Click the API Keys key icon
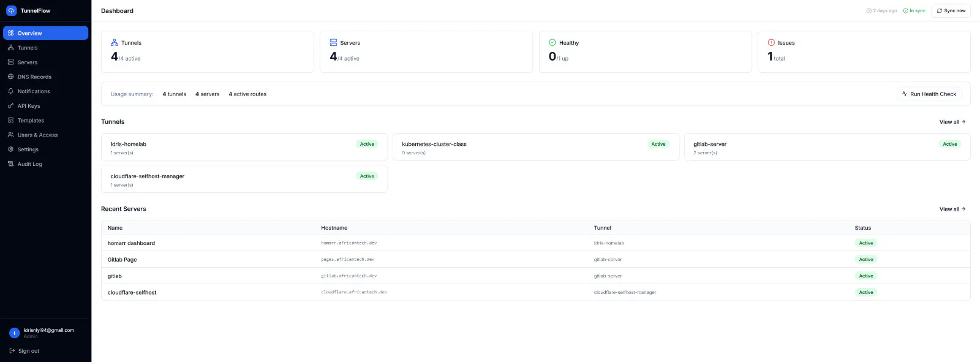Viewport: 980px width, 362px height. pyautogui.click(x=10, y=106)
